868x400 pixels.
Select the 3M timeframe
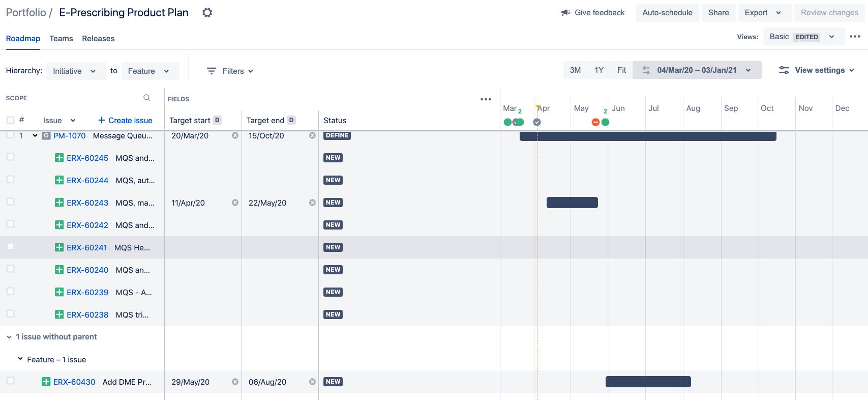pos(575,70)
